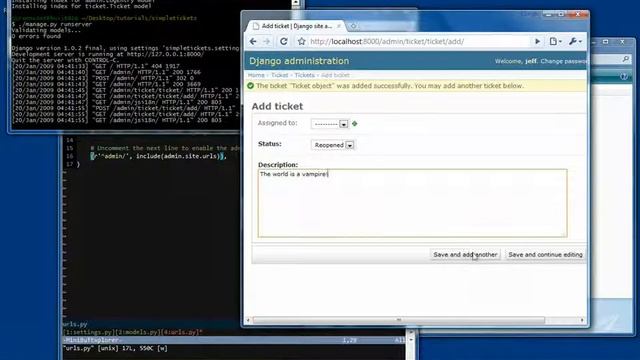Reload the page with the refresh icon
Image resolution: width=640 pixels, height=360 pixels.
click(x=284, y=42)
